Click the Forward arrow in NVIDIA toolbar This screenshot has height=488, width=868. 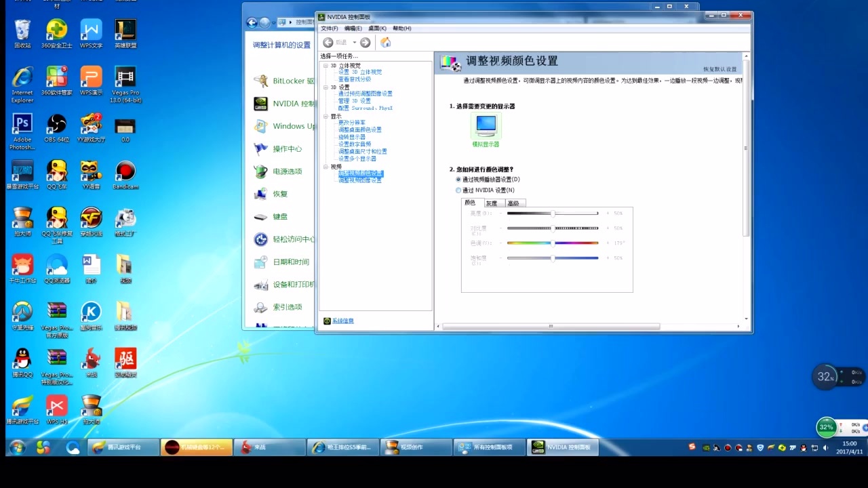(x=365, y=43)
